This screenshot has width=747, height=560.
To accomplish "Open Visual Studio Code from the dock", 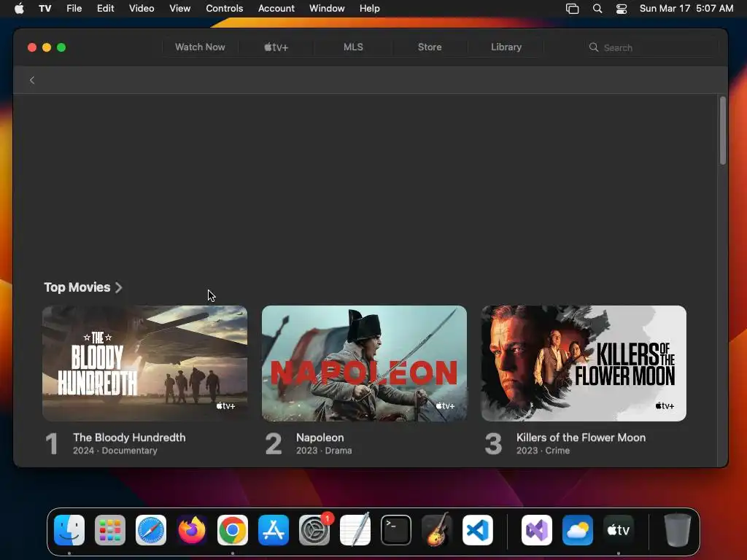I will [477, 529].
